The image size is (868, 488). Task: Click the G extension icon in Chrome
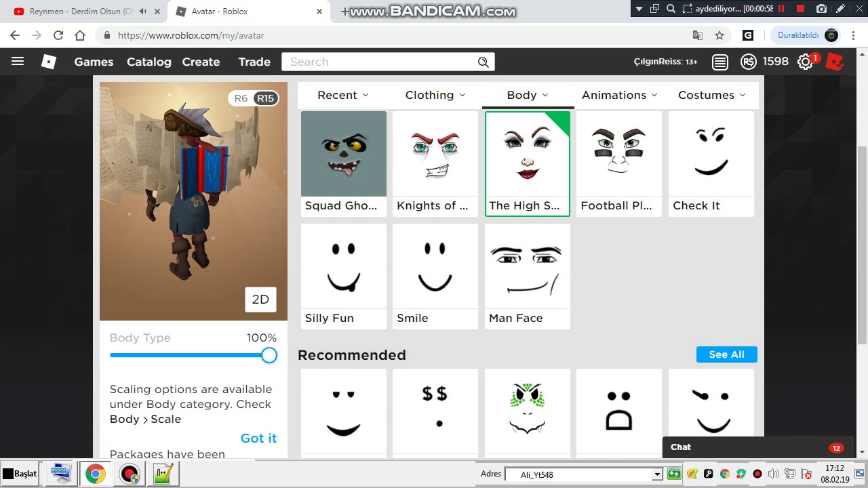click(x=748, y=35)
